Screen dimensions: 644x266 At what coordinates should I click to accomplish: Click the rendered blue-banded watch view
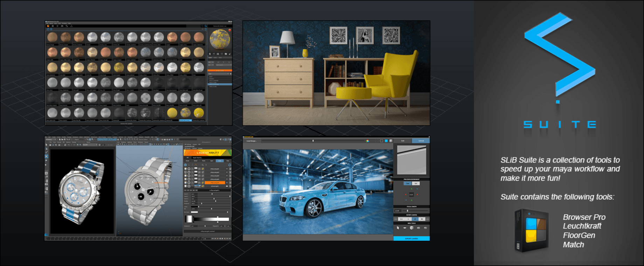pyautogui.click(x=82, y=191)
